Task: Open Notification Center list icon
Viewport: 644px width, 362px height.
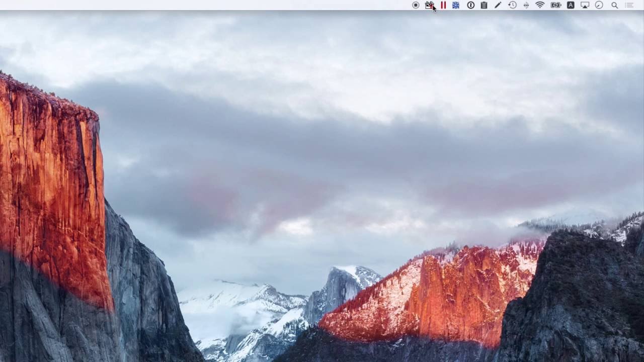Action: point(629,5)
